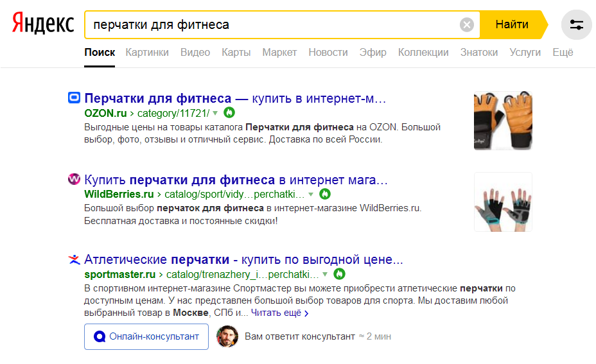The image size is (596, 364).
Task: Switch to the 'Картинки' tab
Action: (147, 53)
